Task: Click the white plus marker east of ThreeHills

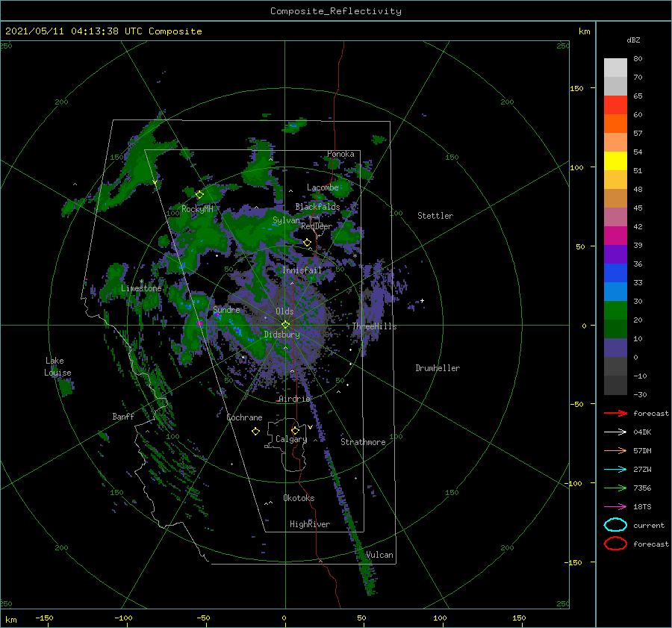Action: 422,300
